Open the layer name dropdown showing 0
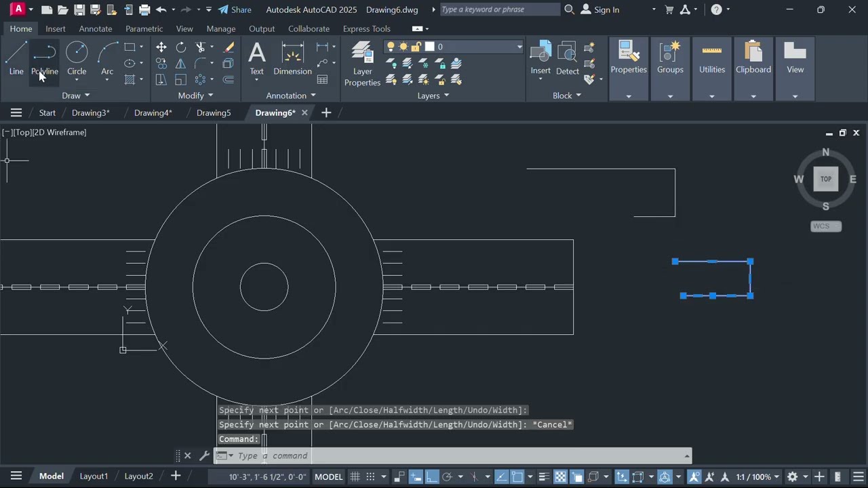 pyautogui.click(x=454, y=47)
